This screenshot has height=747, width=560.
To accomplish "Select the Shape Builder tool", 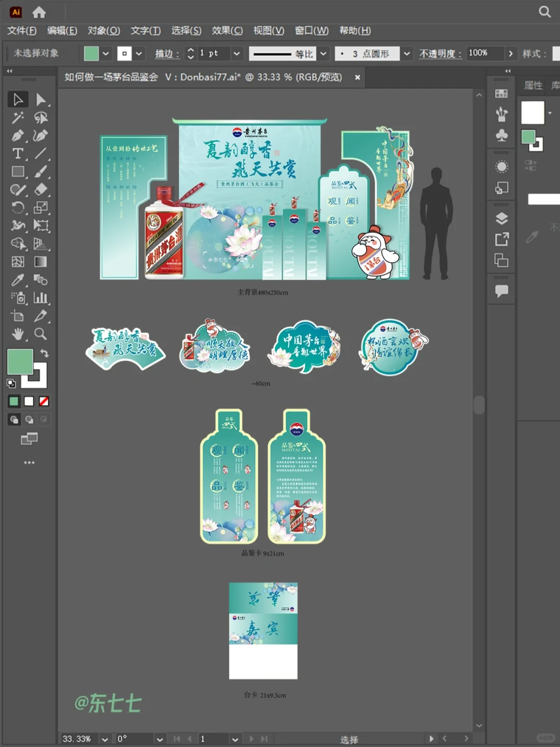I will [x=18, y=244].
